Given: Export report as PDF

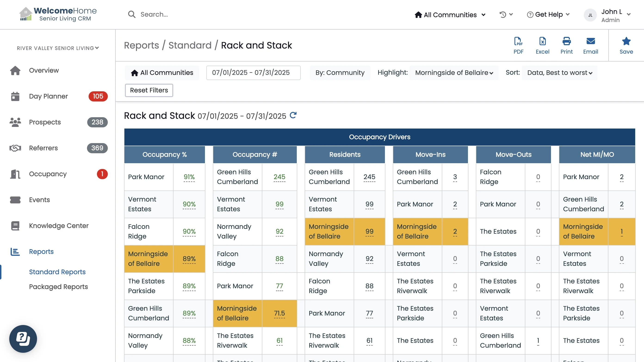Looking at the screenshot, I should (518, 45).
